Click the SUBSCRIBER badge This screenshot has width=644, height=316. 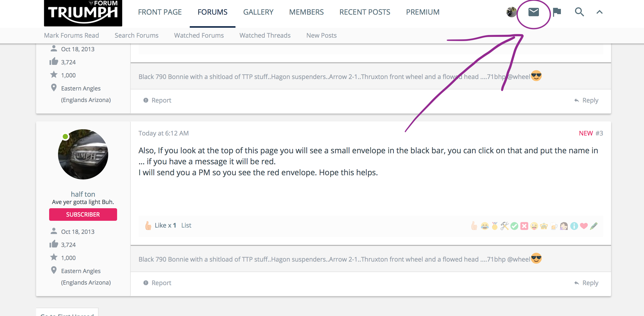click(83, 215)
